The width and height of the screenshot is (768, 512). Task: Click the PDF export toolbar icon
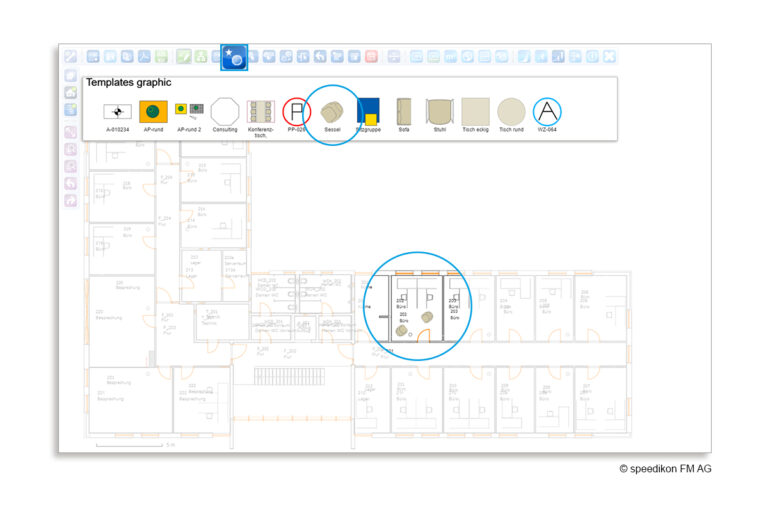pos(144,57)
